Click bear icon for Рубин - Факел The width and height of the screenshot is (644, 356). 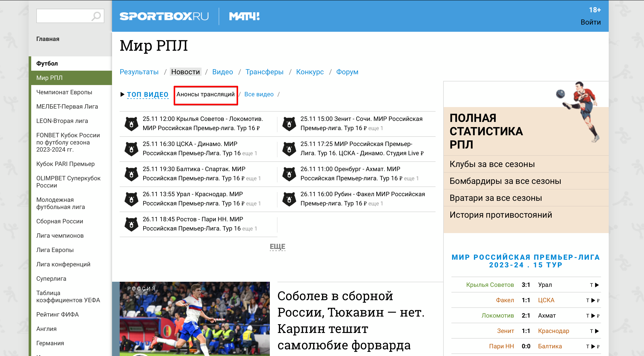point(289,199)
